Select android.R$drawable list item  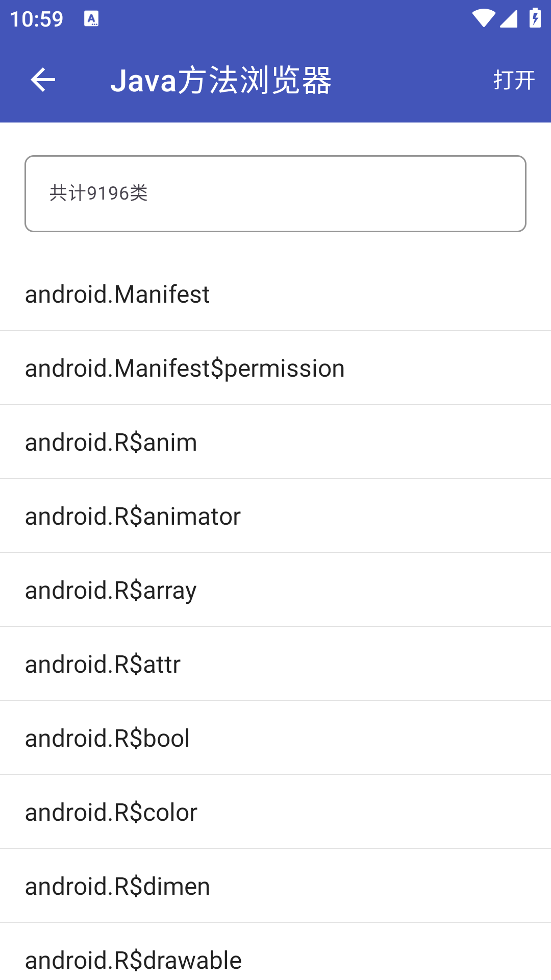tap(275, 952)
